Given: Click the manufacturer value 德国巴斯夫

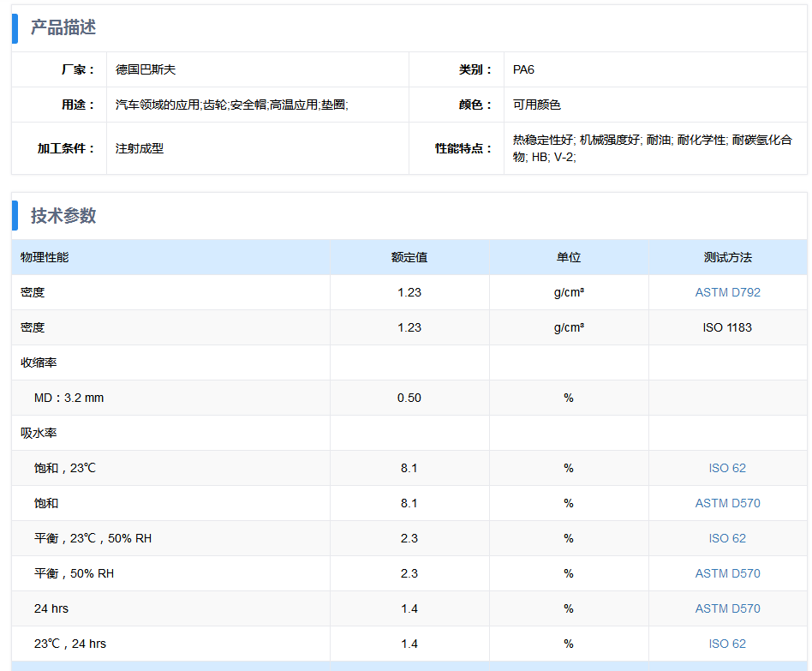Looking at the screenshot, I should 146,69.
